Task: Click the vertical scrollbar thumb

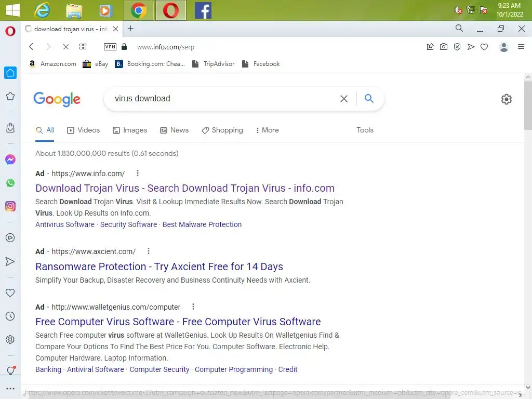Action: [x=528, y=106]
